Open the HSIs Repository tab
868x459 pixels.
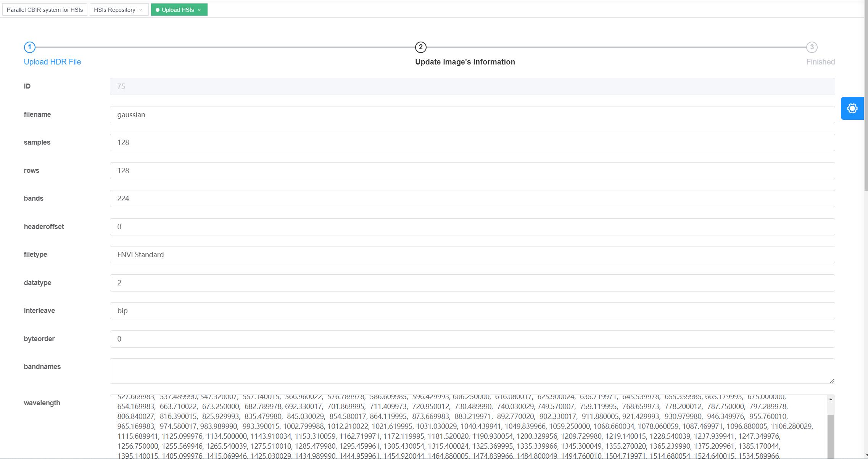pyautogui.click(x=114, y=10)
